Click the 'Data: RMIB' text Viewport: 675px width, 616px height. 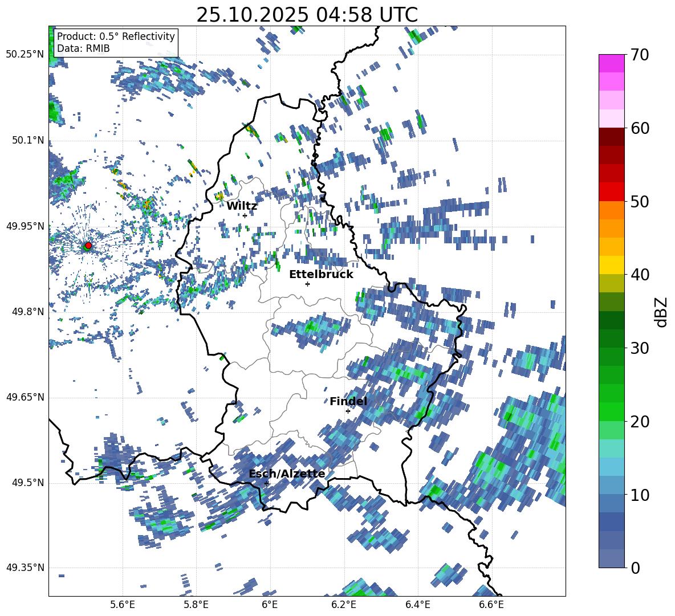point(83,48)
